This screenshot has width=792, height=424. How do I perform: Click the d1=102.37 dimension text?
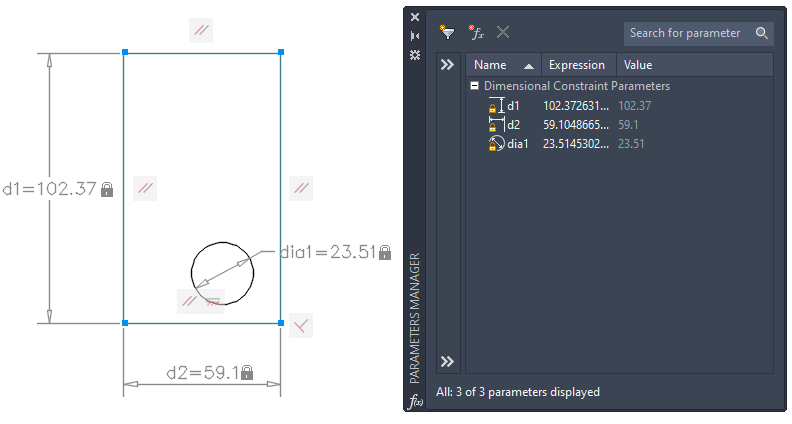click(x=50, y=189)
